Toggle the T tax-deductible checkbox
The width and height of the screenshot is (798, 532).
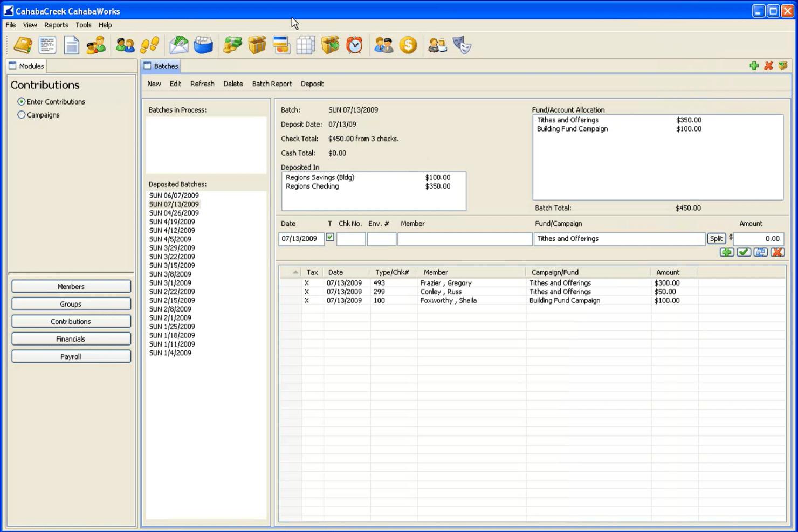330,237
